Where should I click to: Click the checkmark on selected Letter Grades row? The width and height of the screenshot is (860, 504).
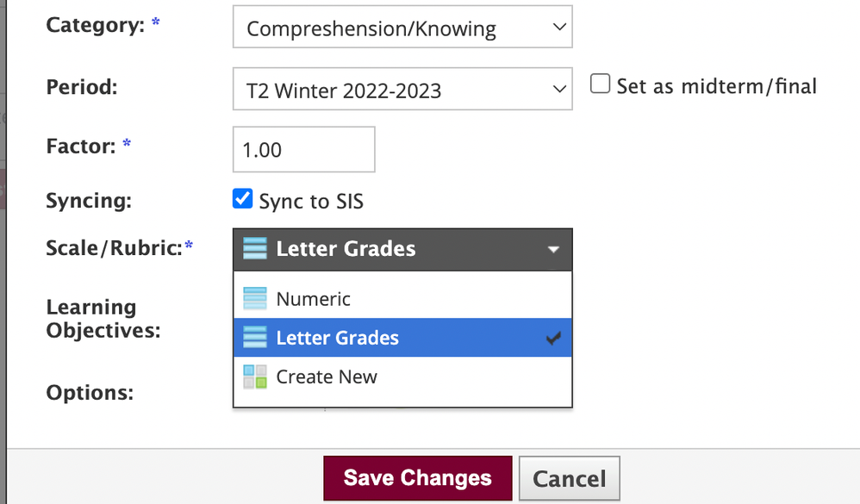coord(553,339)
